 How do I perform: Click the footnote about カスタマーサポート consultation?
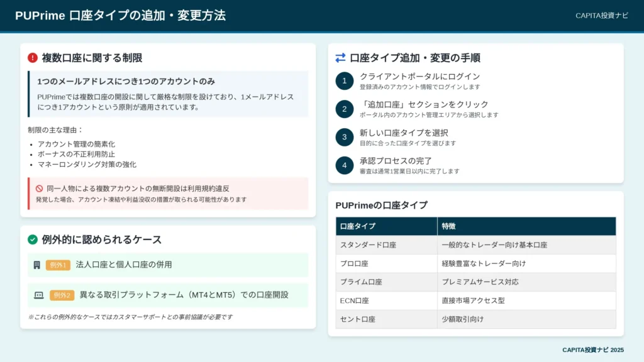pyautogui.click(x=130, y=317)
